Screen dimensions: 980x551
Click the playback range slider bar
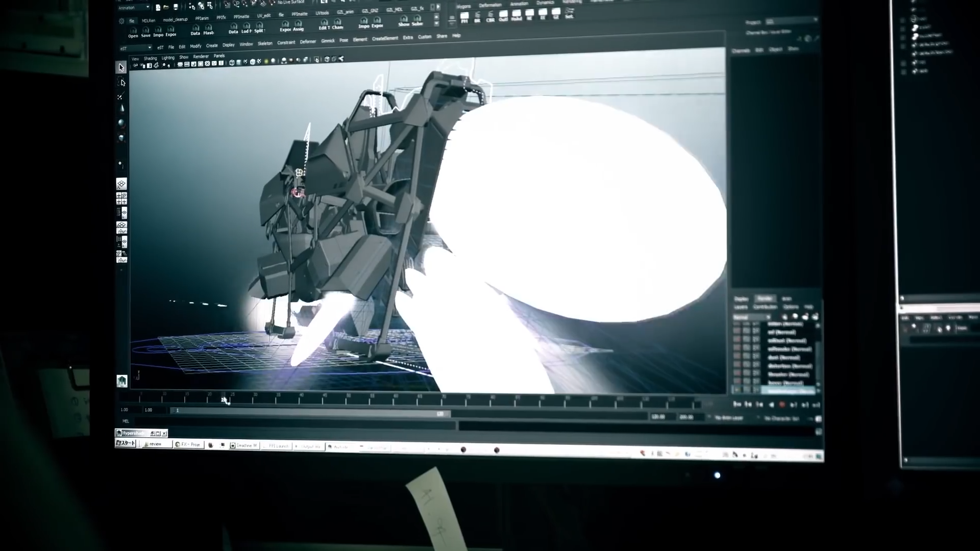(x=310, y=412)
